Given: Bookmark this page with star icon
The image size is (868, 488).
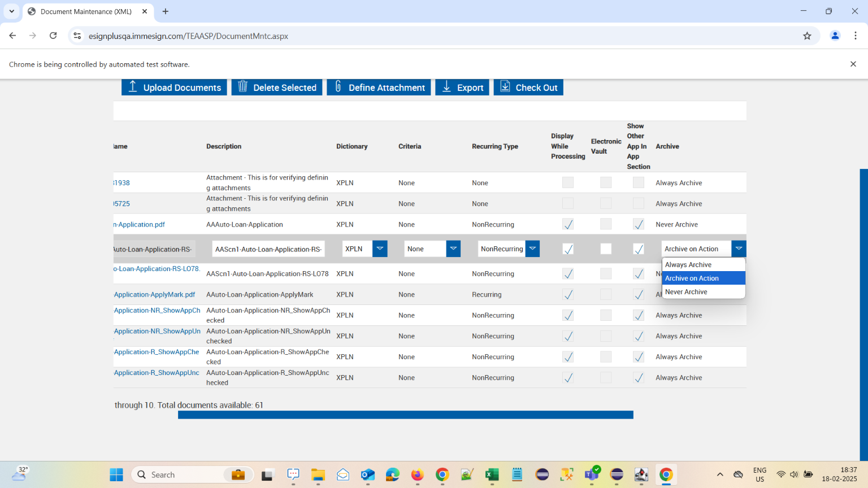Looking at the screenshot, I should coord(807,36).
